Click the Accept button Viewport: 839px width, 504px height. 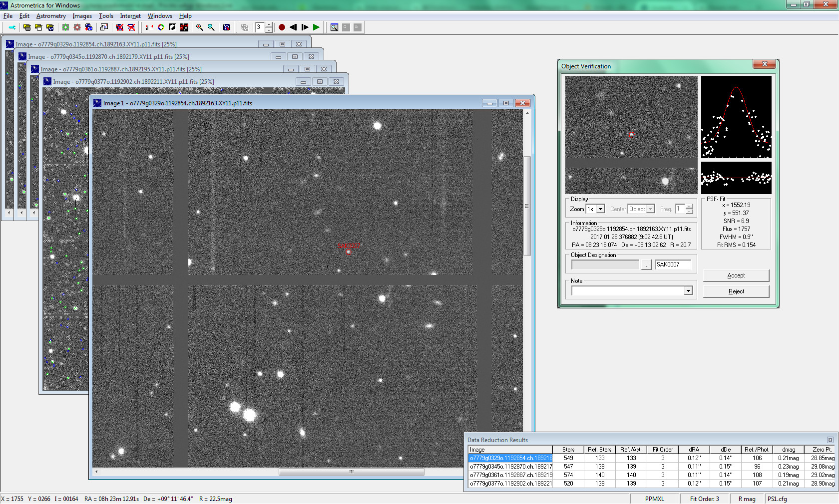point(736,275)
